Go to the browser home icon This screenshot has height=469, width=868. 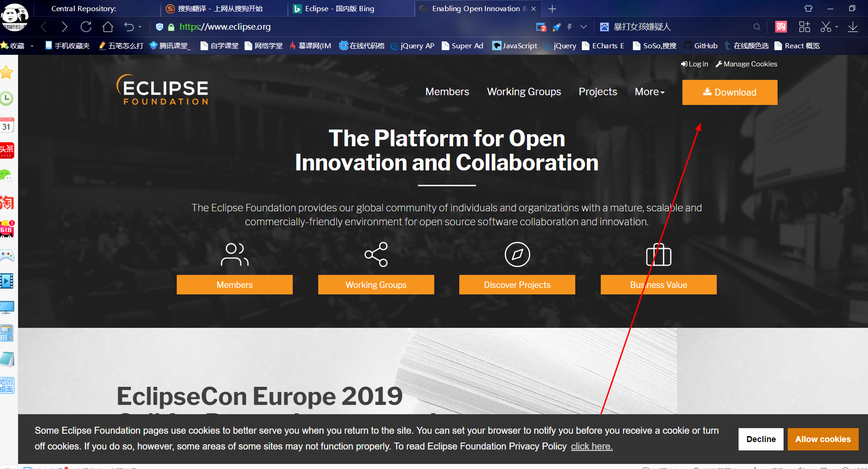108,27
